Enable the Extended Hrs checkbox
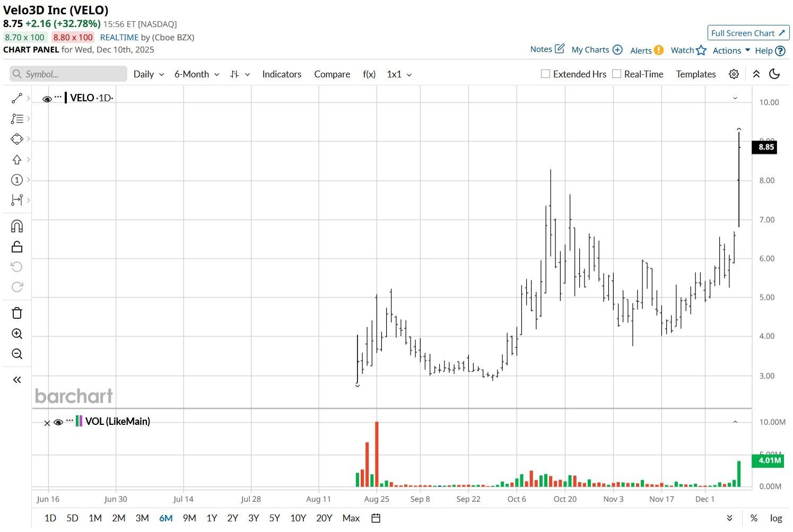Screen dimensions: 793x532 [x=545, y=73]
